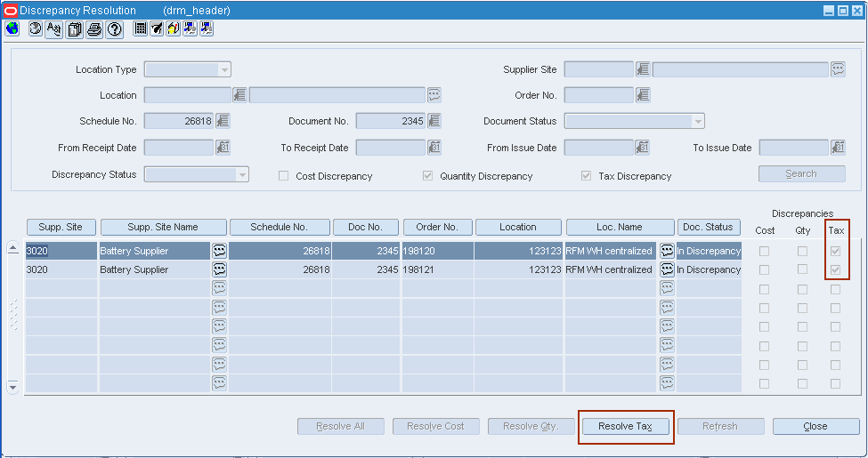Toggle Cost checkbox for order 198121 row

pos(764,270)
